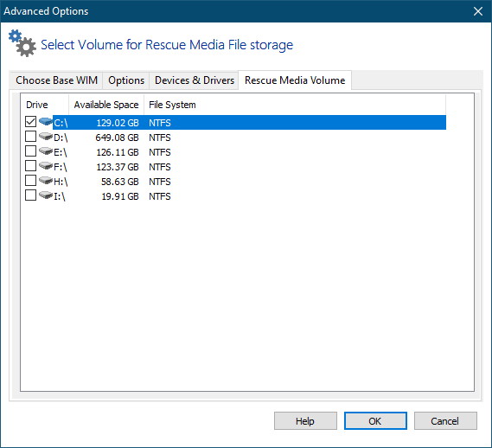
Task: Go to the Devices & Drivers tab
Action: coord(195,80)
